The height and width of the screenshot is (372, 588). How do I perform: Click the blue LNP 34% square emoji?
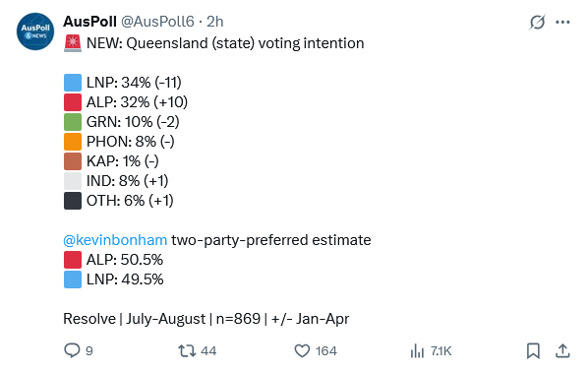pyautogui.click(x=73, y=83)
